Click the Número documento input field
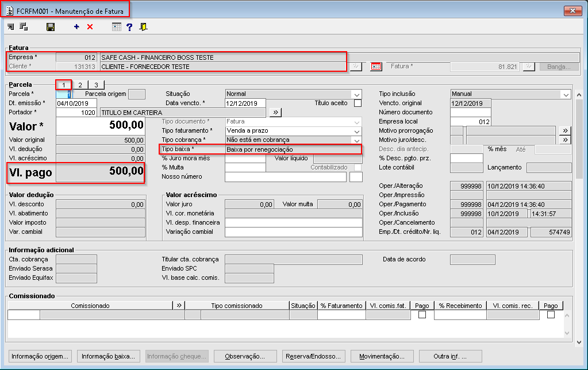 [471, 113]
